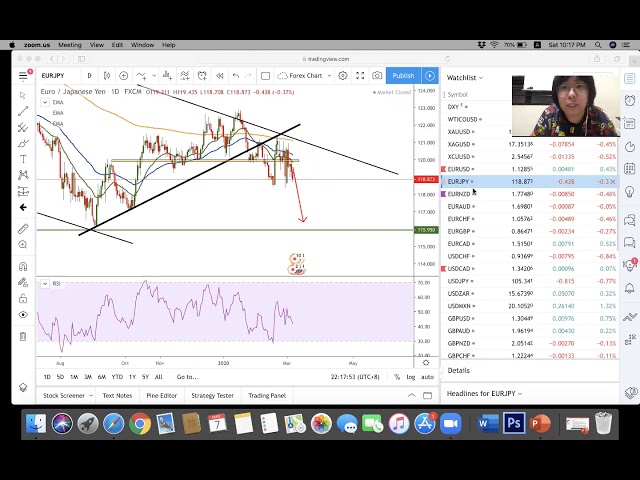Enter fullscreen chart mode
640x480 pixels.
click(360, 76)
